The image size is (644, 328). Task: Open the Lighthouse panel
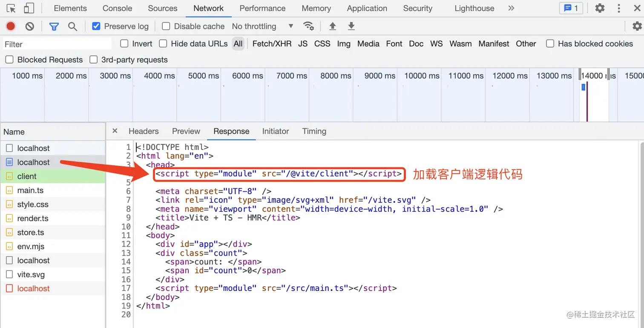pyautogui.click(x=474, y=8)
